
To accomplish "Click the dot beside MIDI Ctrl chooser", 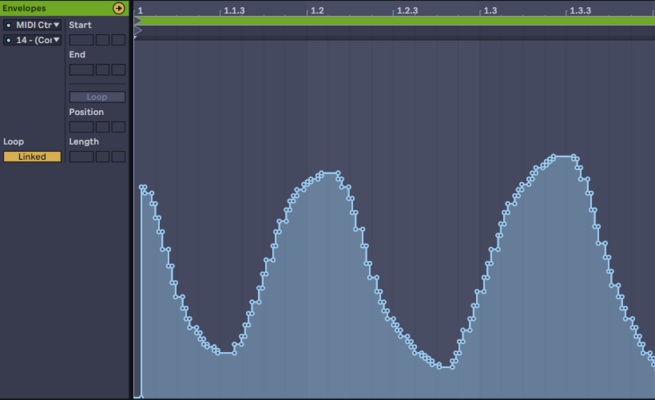I will point(8,25).
